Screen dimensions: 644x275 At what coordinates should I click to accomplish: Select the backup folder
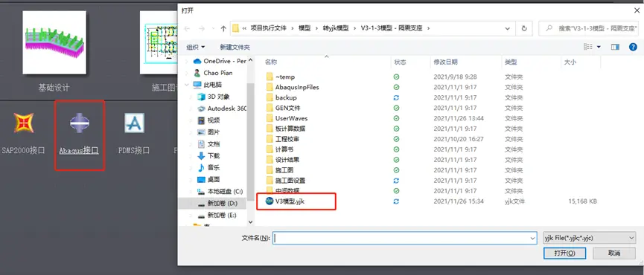click(x=281, y=97)
